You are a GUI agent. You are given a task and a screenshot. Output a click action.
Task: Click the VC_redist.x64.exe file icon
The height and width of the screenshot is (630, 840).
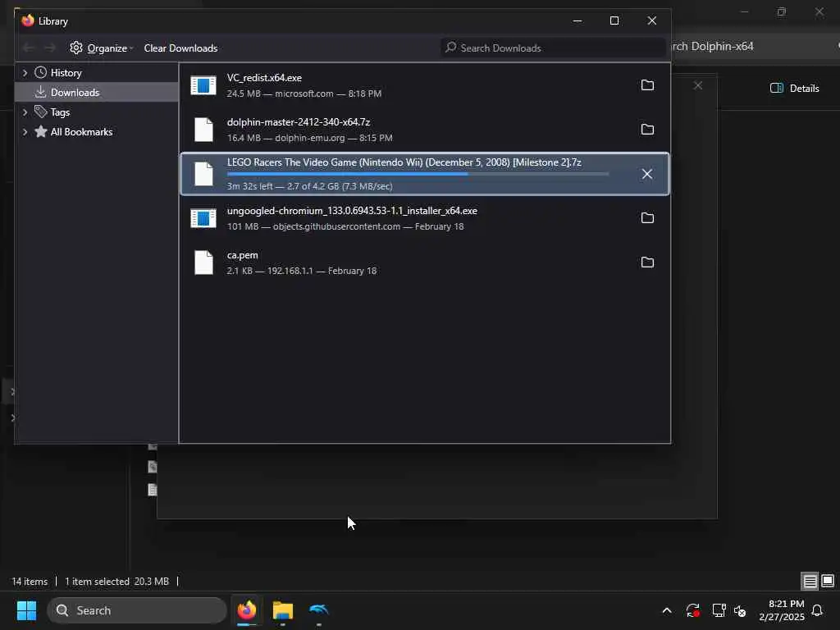203,85
